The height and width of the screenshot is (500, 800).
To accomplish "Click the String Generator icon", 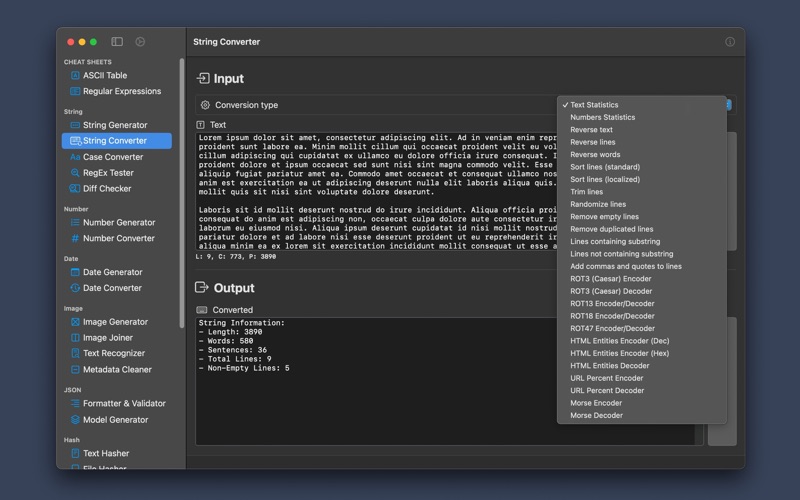I will tap(75, 125).
